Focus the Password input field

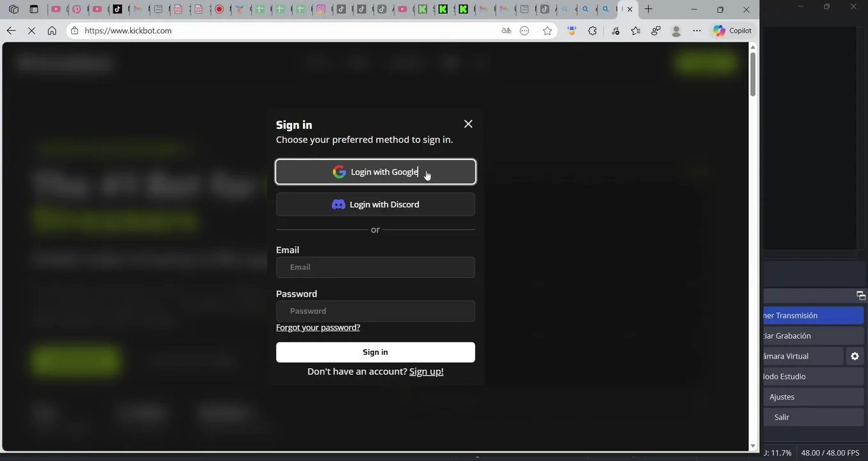pyautogui.click(x=375, y=311)
